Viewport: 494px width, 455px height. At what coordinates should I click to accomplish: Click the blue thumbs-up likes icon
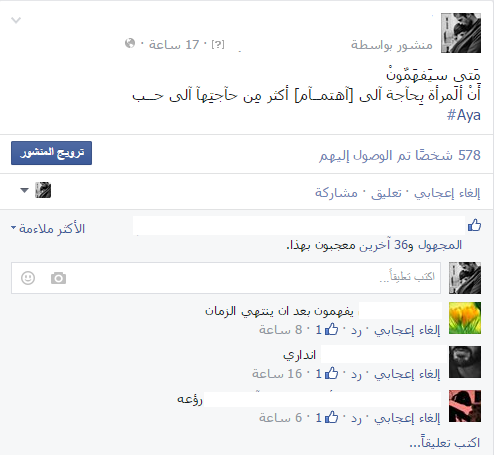pyautogui.click(x=474, y=225)
